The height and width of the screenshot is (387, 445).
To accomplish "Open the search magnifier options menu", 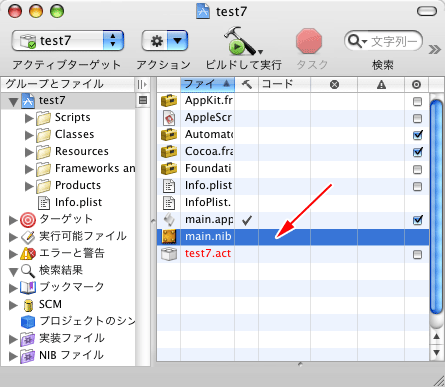I will click(357, 41).
